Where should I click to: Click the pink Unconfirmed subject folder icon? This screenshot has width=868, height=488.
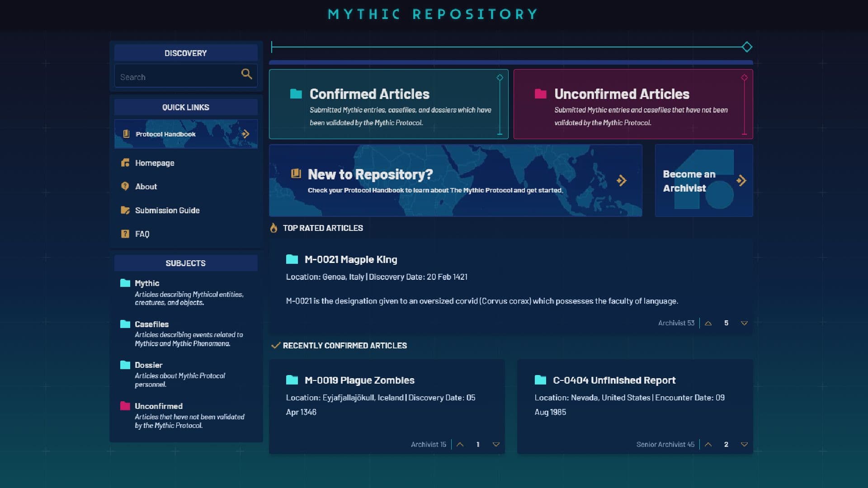click(x=125, y=406)
